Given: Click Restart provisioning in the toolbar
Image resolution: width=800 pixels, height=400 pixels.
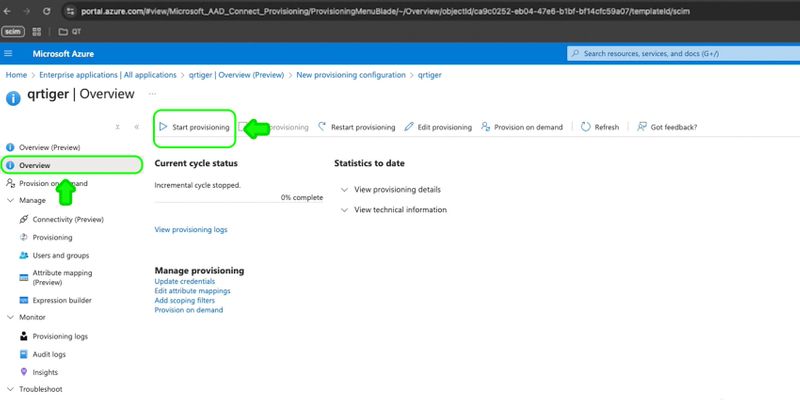Looking at the screenshot, I should (x=363, y=127).
